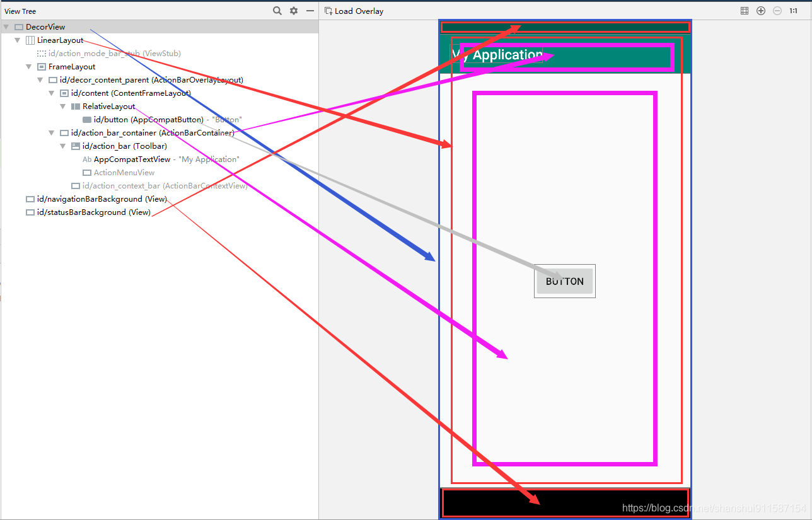Toggle the grid display icon
This screenshot has width=812, height=520.
pyautogui.click(x=745, y=11)
